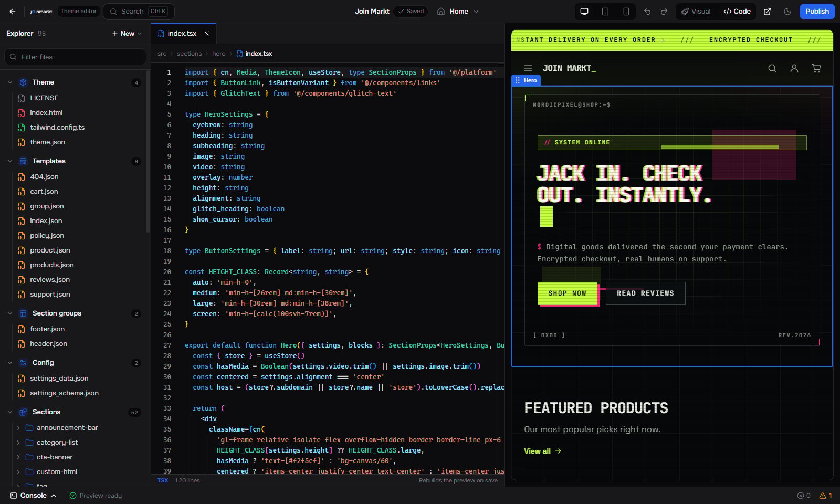Select desktop viewport icon

[584, 12]
